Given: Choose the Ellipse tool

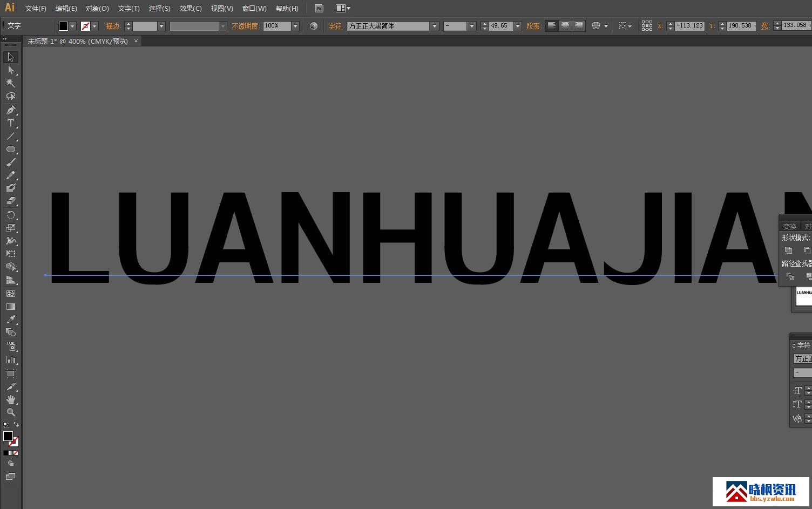Looking at the screenshot, I should [x=10, y=150].
